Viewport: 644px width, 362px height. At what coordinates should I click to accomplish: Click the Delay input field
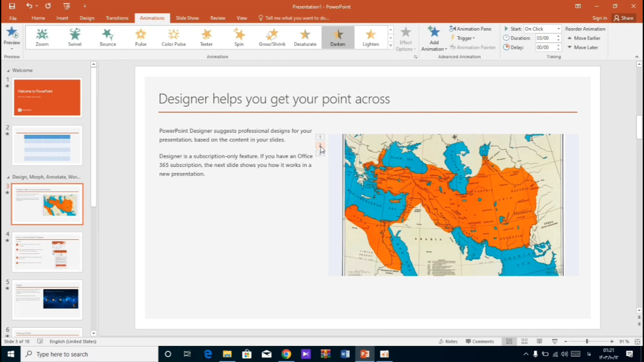(546, 48)
